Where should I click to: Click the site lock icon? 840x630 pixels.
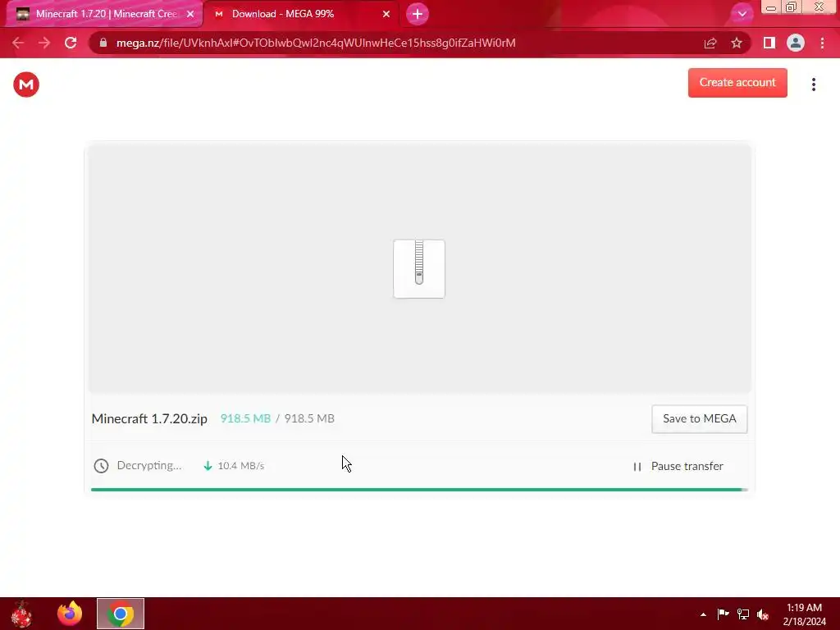[x=103, y=43]
